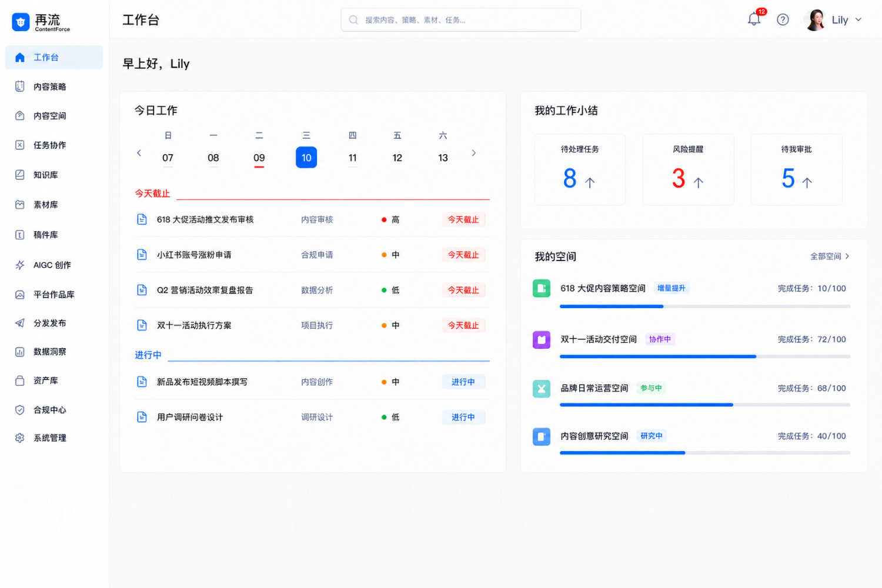
Task: Click document icon for Q2 营销活动效率复盘报告
Action: click(142, 290)
